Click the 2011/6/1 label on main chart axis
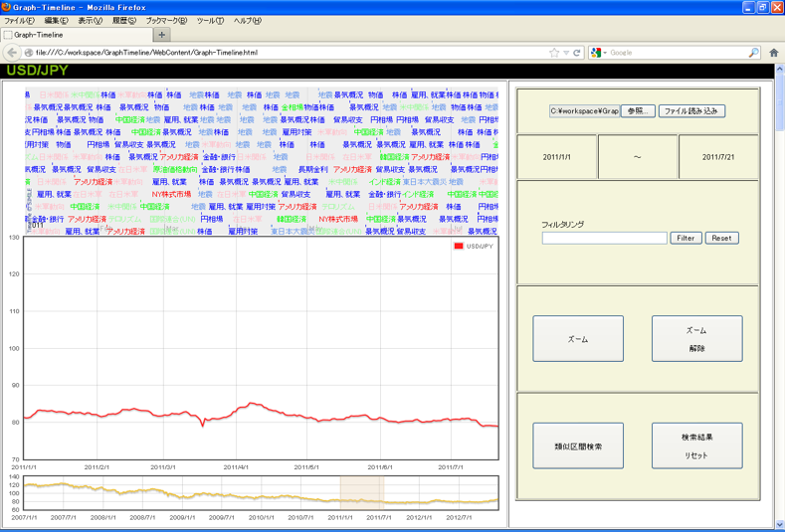This screenshot has height=532, width=785. point(380,467)
